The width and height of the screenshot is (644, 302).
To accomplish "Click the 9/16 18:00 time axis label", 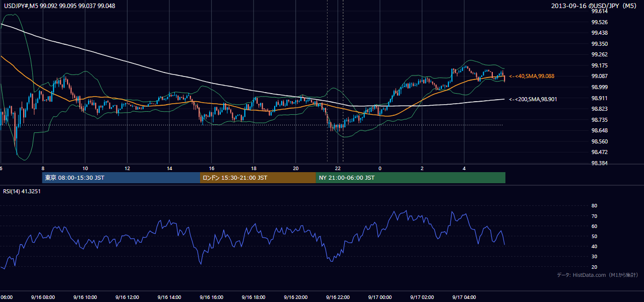I will [253, 297].
